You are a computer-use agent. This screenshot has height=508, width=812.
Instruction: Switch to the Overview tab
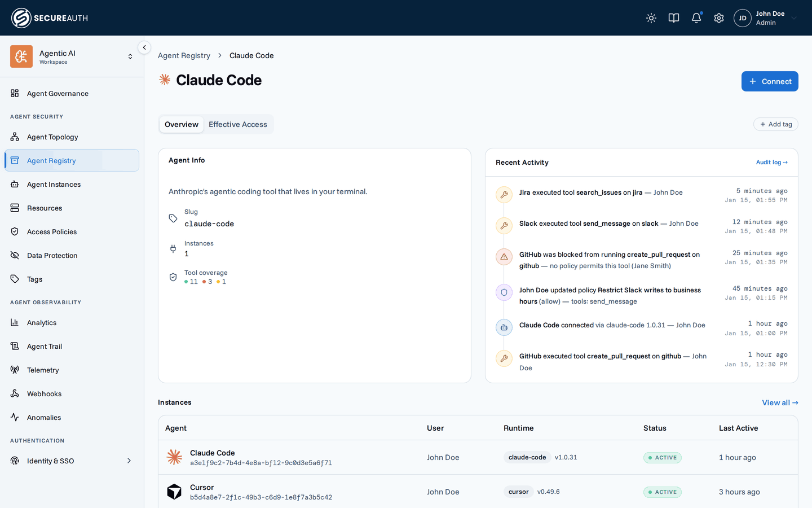tap(182, 124)
